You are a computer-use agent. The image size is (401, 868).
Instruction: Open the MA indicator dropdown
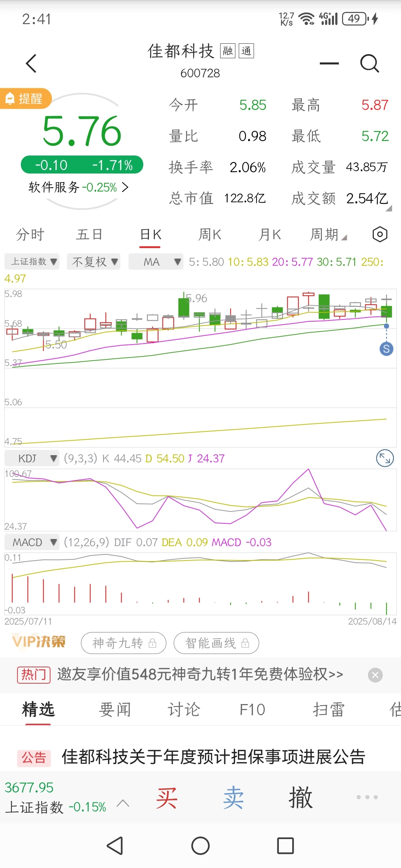tap(156, 262)
